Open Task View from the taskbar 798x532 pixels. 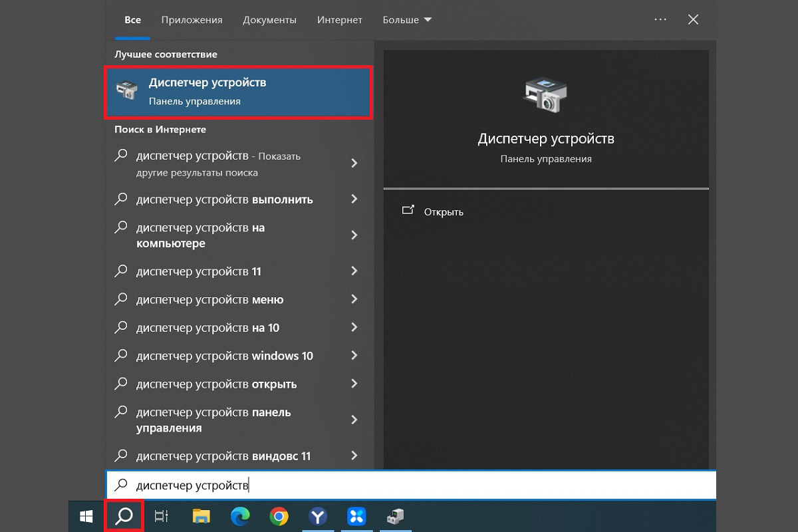[x=161, y=516]
